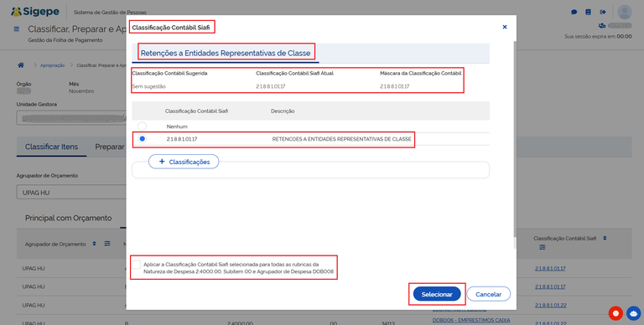The image size is (644, 325).
Task: Open the second 2.1.8.8.1.01.17 link in the table
Action: tap(550, 286)
